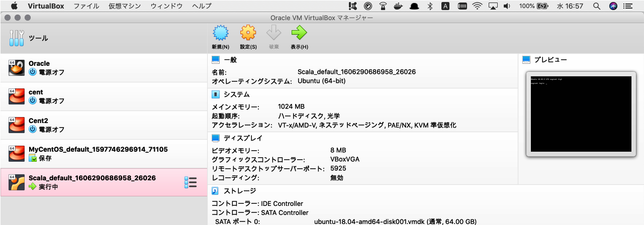Select the Oracle virtual machine
The height and width of the screenshot is (225, 644).
tap(104, 68)
